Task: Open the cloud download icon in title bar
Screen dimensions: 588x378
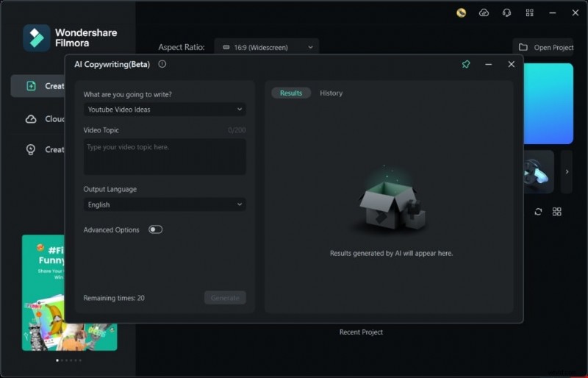Action: [484, 13]
